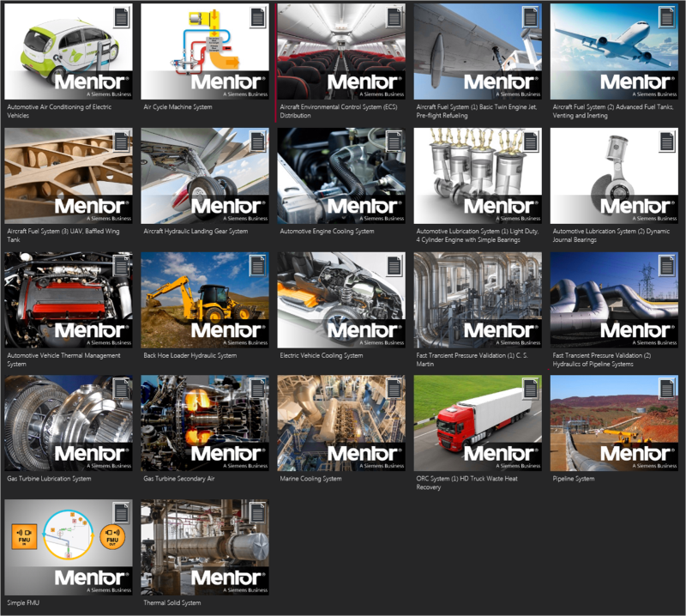Select the pipeline with pylons thumbnail

tap(614, 300)
